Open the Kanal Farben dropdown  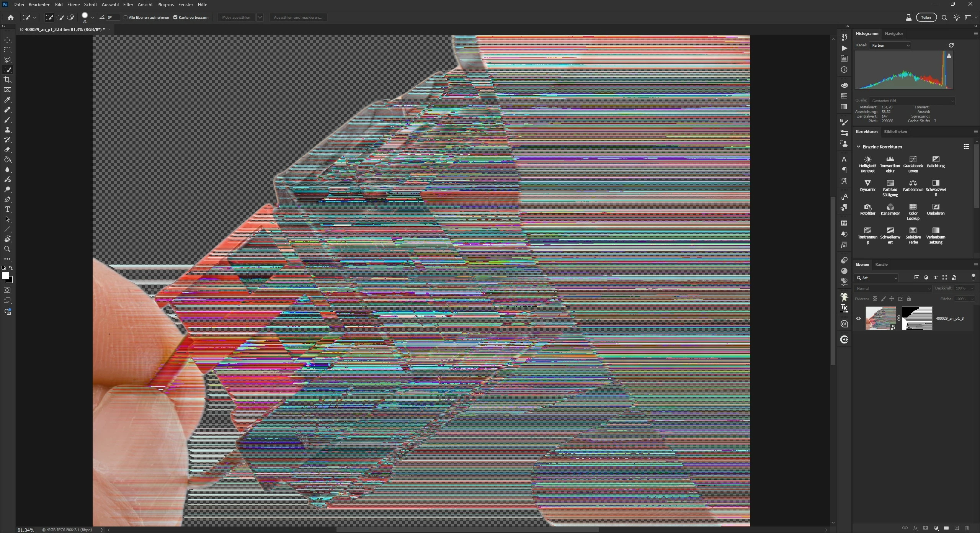click(890, 45)
